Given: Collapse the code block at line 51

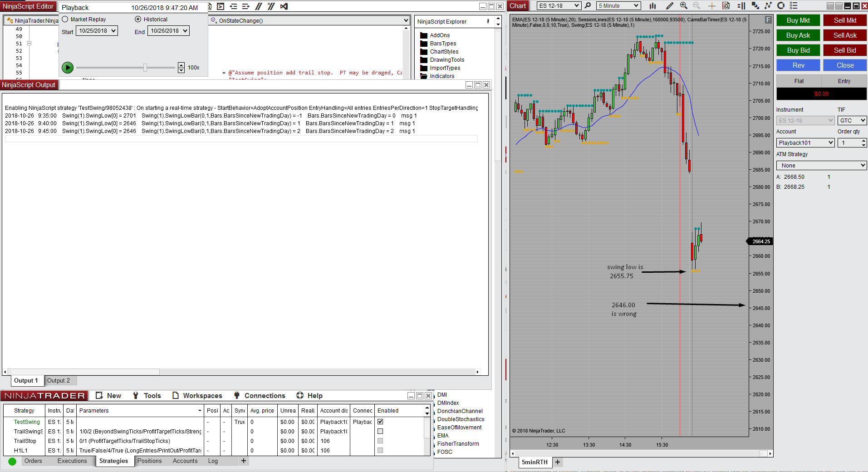Looking at the screenshot, I should coord(29,44).
